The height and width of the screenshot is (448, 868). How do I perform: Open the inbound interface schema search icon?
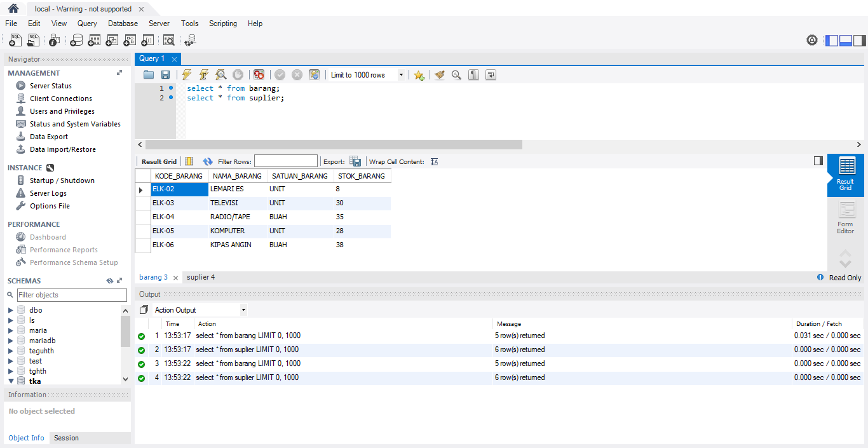(169, 39)
